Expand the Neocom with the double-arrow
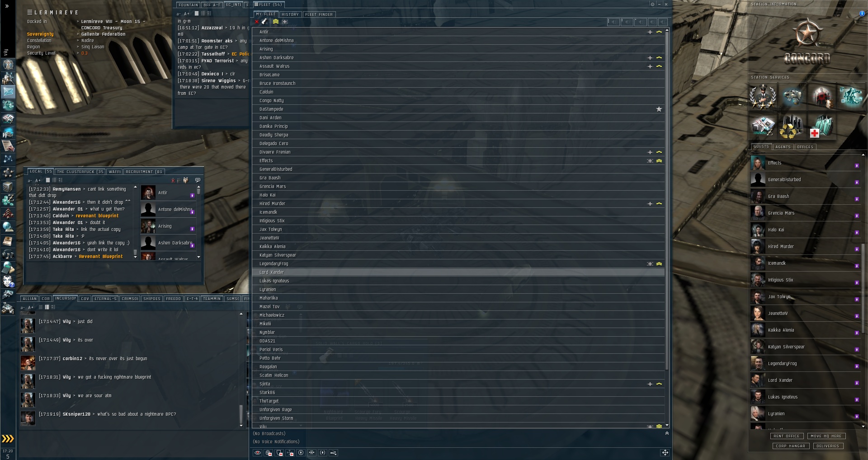 point(7,6)
